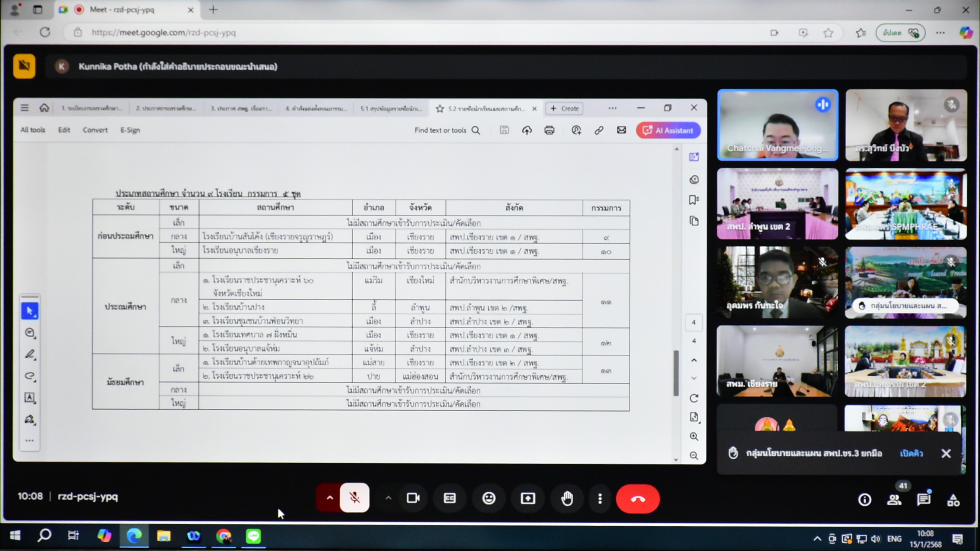Click the cloud upload icon

526,130
